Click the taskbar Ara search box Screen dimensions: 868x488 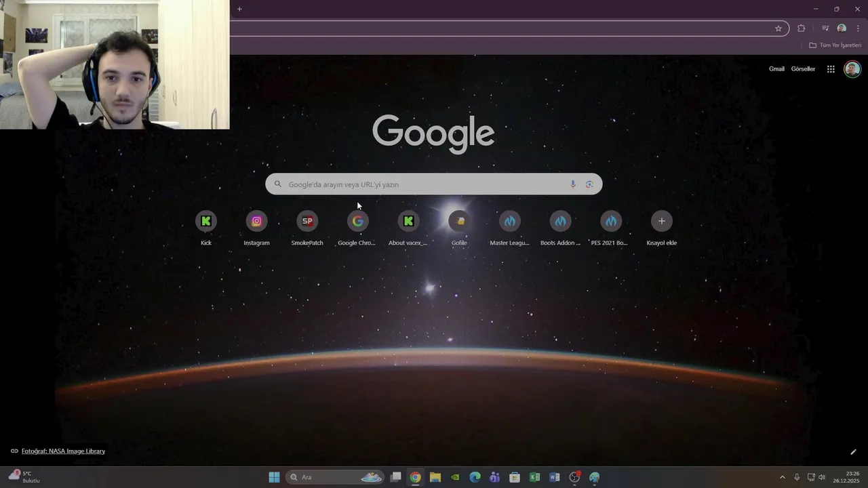[336, 477]
